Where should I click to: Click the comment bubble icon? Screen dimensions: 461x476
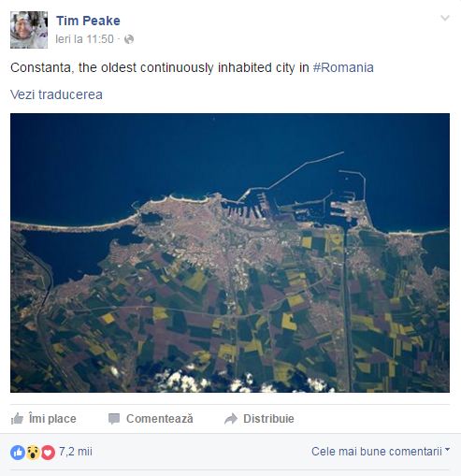[114, 419]
